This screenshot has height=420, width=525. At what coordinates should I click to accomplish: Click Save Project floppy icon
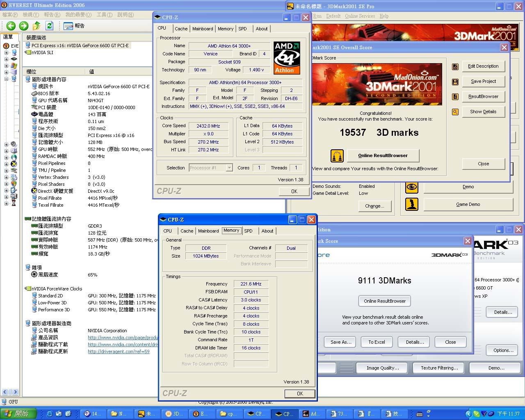[x=455, y=82]
